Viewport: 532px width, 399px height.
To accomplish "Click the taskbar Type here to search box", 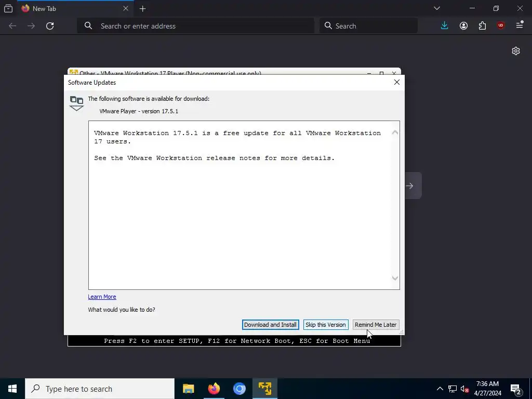I will [x=100, y=389].
